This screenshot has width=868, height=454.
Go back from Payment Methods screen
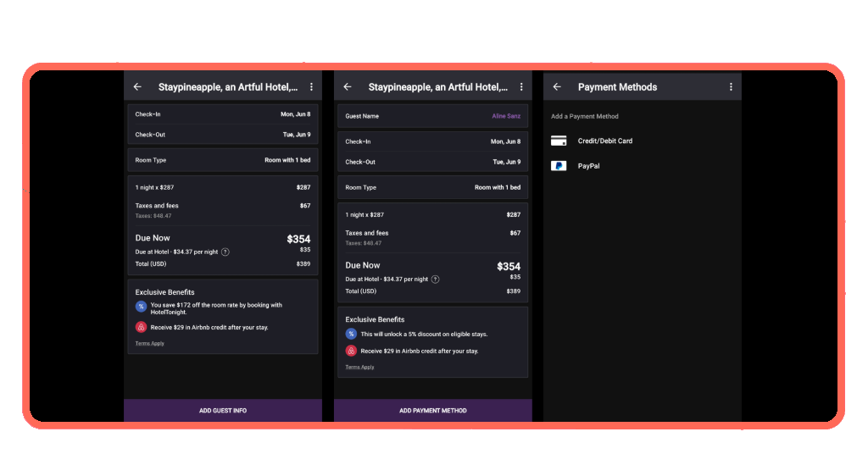pyautogui.click(x=557, y=86)
